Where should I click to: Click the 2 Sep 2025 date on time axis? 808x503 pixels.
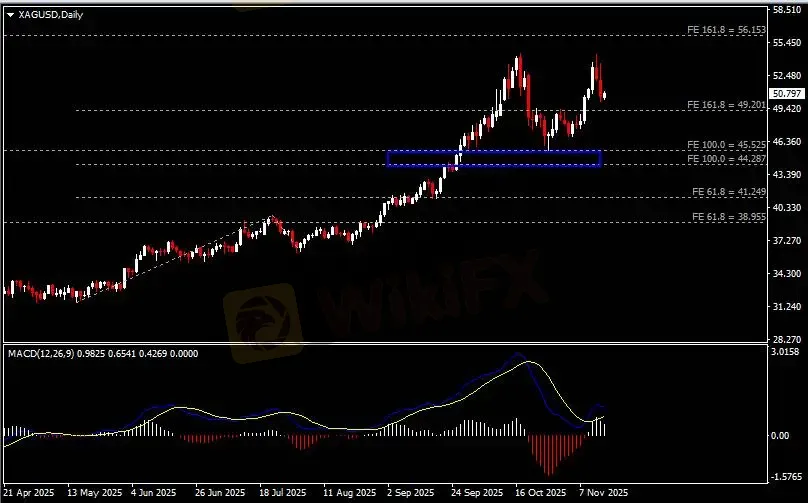(409, 493)
